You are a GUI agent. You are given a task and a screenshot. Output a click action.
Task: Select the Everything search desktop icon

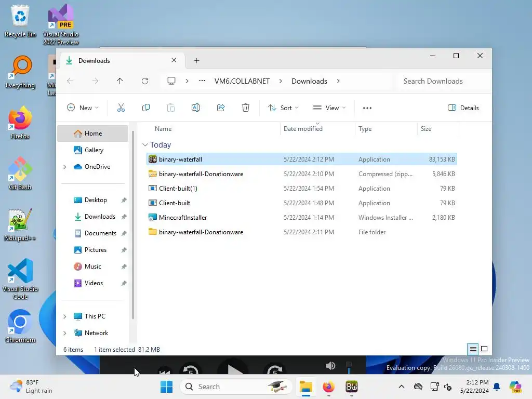pos(20,72)
